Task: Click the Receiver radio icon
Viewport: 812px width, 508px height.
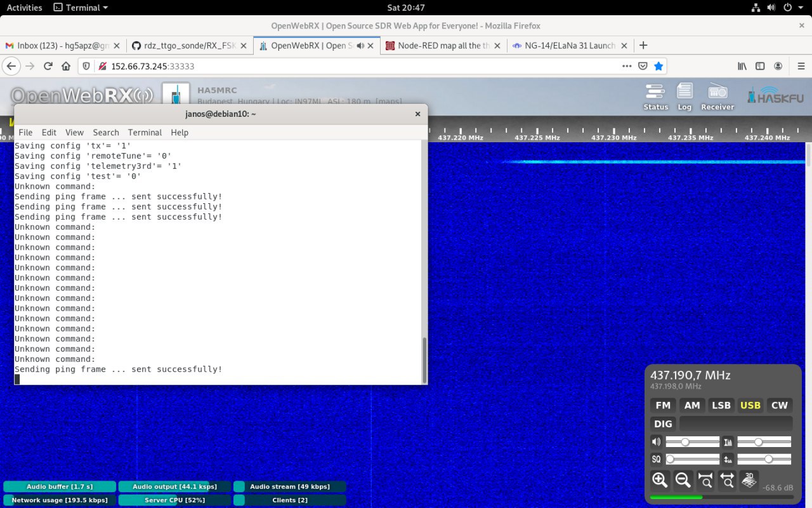Action: pos(717,96)
